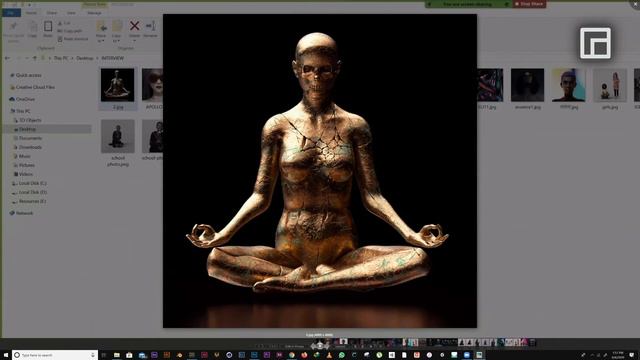640x360 pixels.
Task: Switch to the Home ribbon tab
Action: 31,13
